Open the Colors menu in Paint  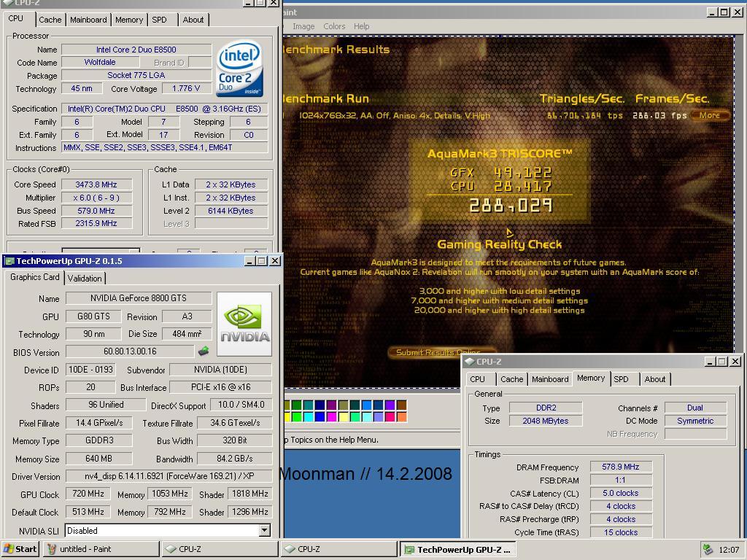(334, 26)
